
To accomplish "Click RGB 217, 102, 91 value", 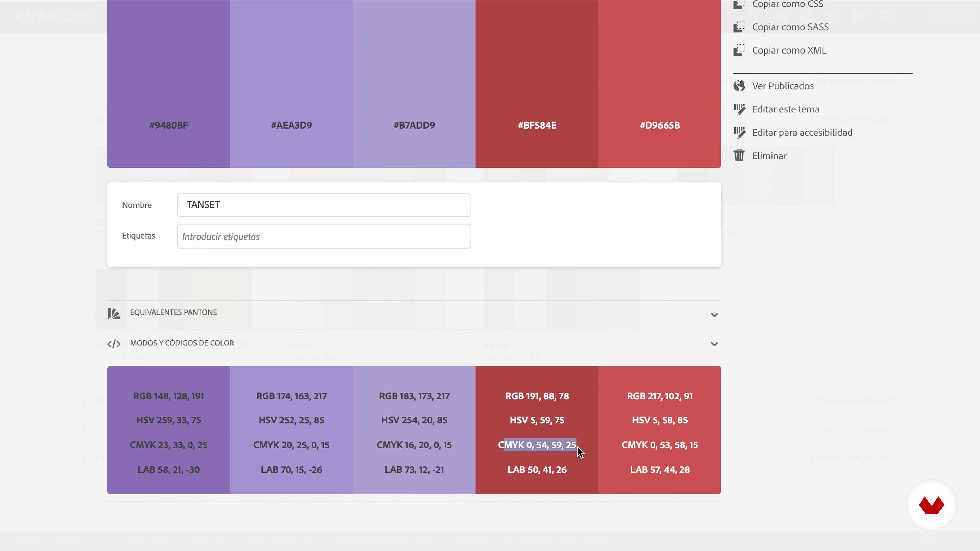I will pyautogui.click(x=659, y=396).
